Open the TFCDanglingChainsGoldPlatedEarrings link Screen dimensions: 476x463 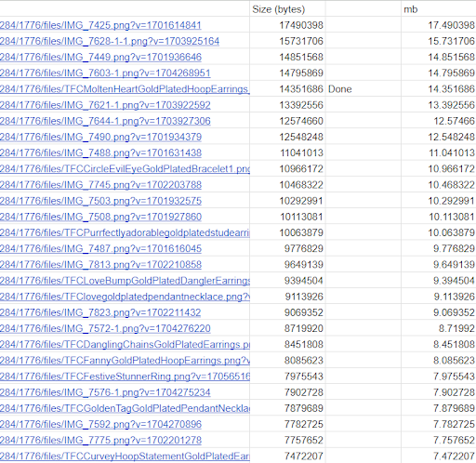pos(125,344)
